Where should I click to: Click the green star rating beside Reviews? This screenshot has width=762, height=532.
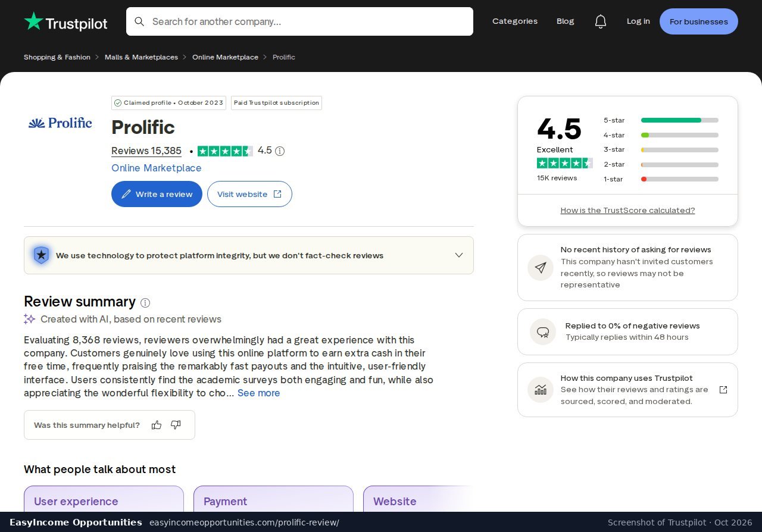tap(225, 151)
